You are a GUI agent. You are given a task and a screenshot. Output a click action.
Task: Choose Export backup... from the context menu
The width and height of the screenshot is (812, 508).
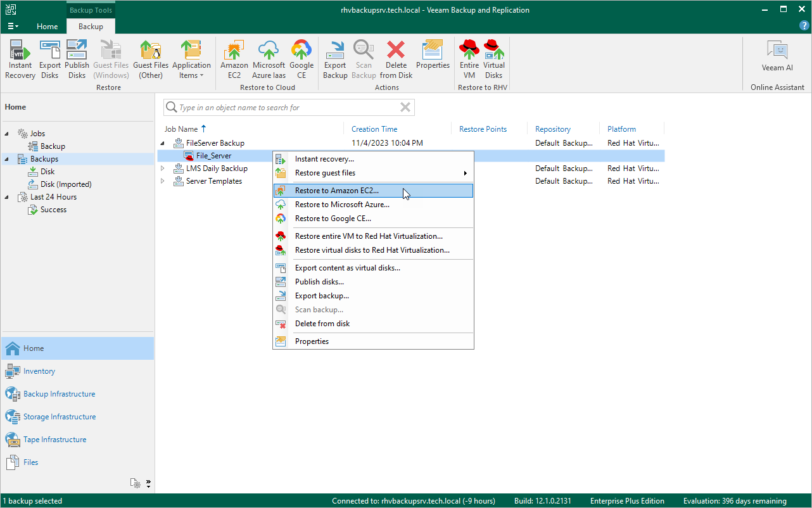pyautogui.click(x=373, y=296)
